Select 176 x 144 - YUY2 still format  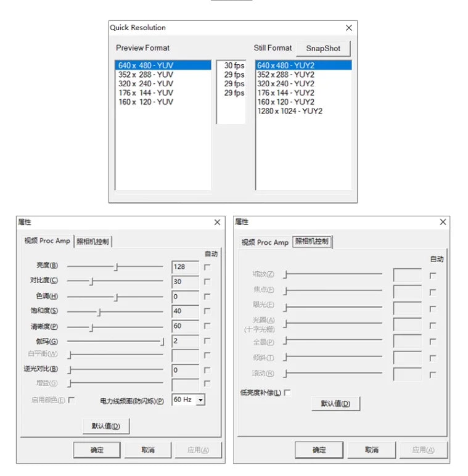pos(303,92)
